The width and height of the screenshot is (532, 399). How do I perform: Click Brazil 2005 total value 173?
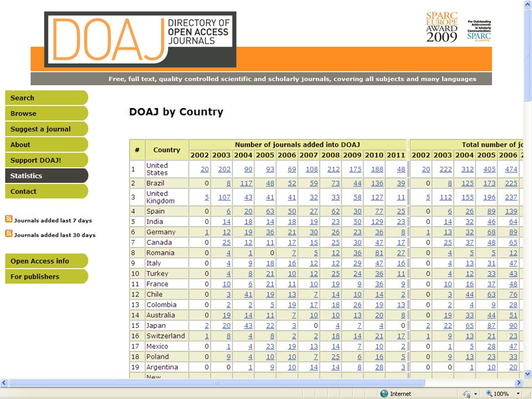[489, 183]
